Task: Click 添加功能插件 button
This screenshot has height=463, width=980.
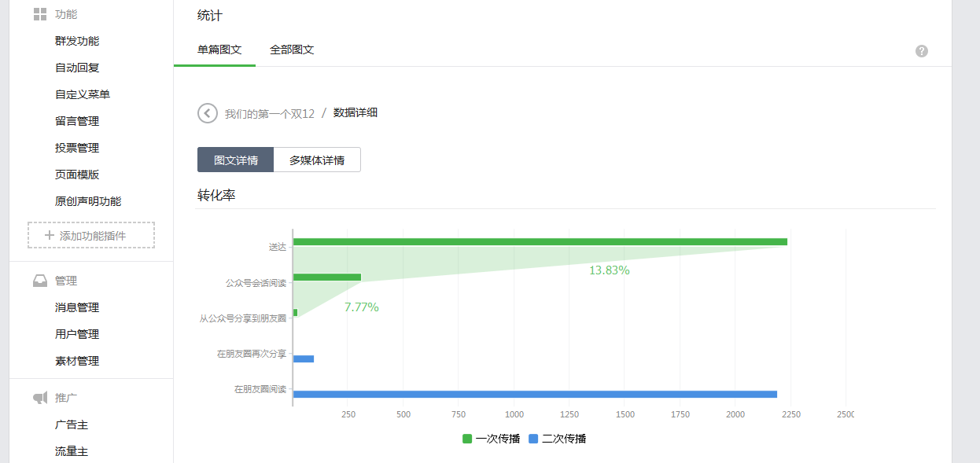Action: pos(91,235)
